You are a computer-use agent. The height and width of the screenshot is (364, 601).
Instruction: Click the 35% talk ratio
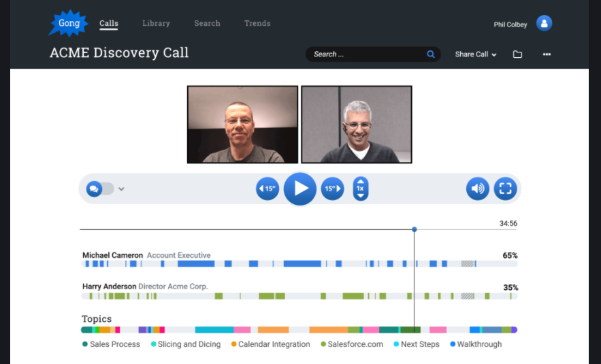[x=510, y=287]
